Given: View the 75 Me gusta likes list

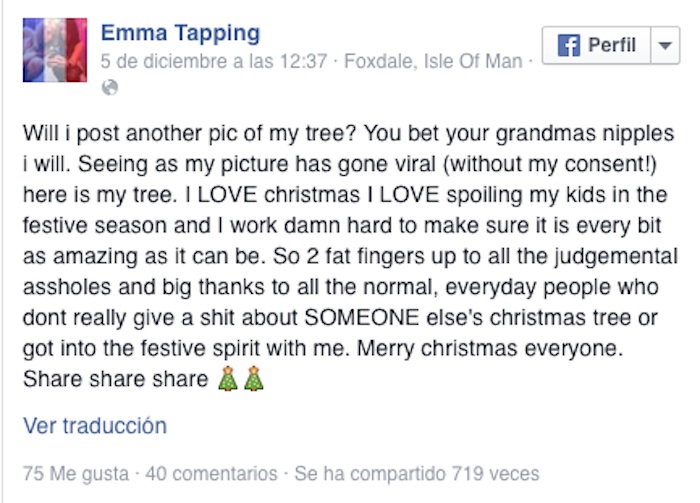Looking at the screenshot, I should (76, 473).
